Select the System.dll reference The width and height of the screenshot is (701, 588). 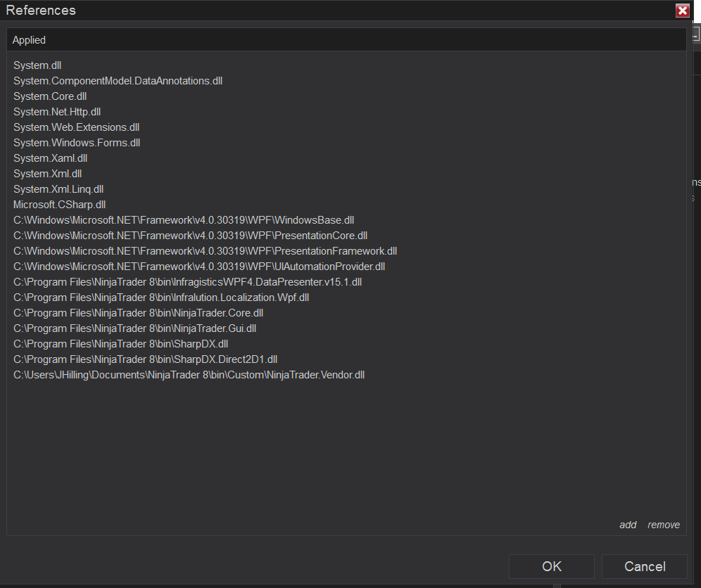[37, 65]
